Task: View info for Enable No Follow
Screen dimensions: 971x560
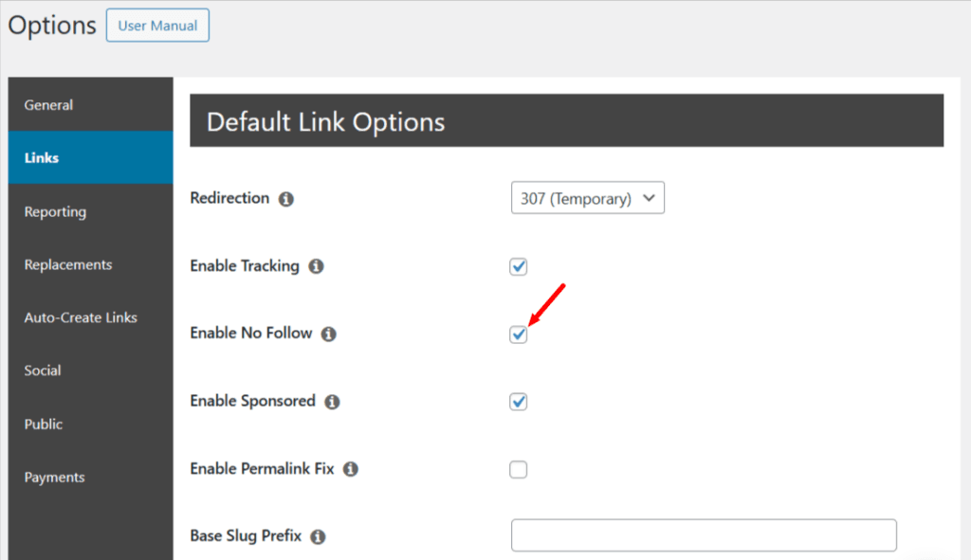Action: pos(329,334)
